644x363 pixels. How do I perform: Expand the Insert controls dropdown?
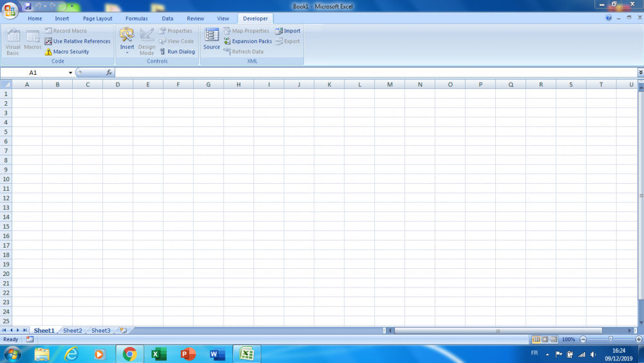[127, 52]
